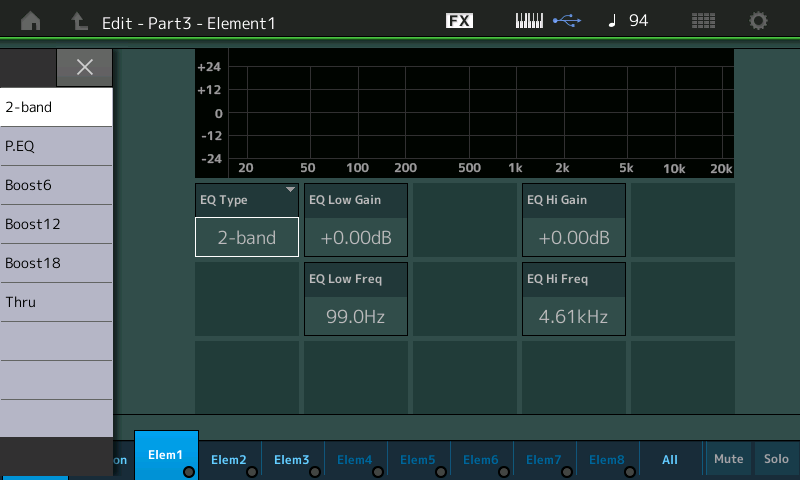Click the exit/up-arrow return icon
The image size is (800, 480).
point(79,21)
